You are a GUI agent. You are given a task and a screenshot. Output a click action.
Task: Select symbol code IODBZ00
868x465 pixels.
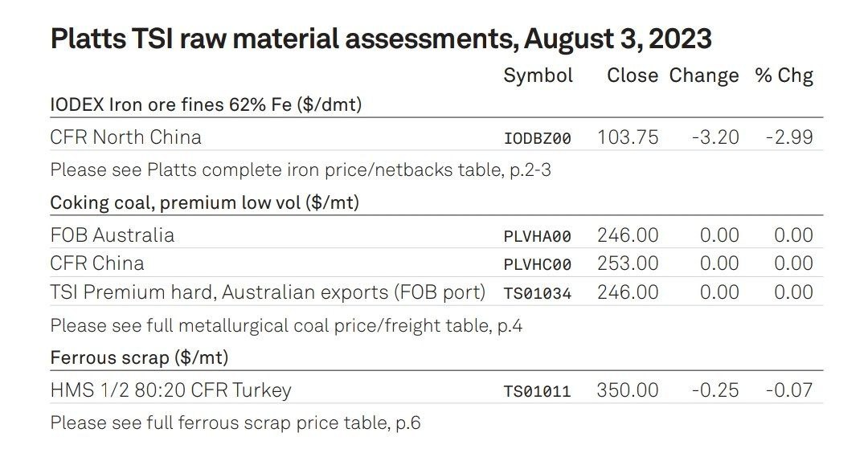coord(537,138)
